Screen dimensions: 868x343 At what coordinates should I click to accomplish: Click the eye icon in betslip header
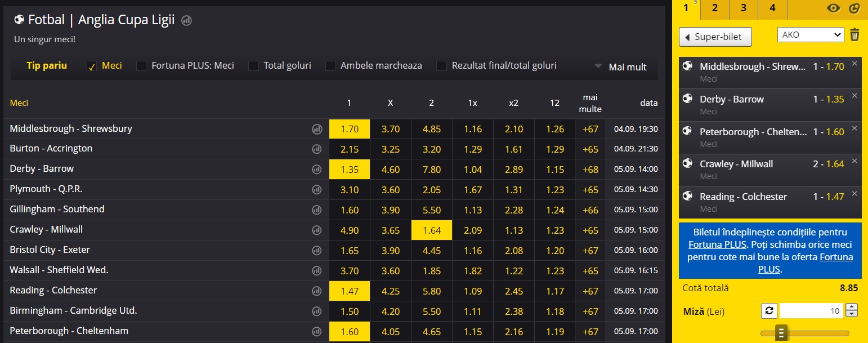point(833,8)
